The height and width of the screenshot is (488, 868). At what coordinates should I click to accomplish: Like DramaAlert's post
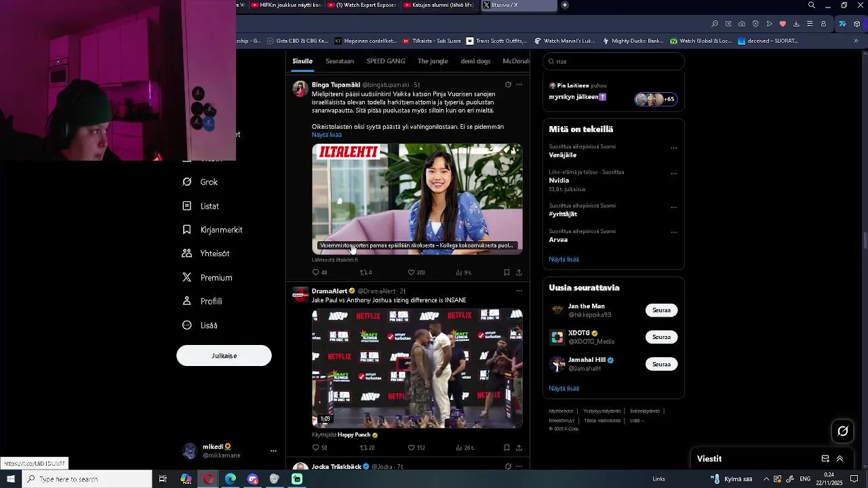point(416,448)
